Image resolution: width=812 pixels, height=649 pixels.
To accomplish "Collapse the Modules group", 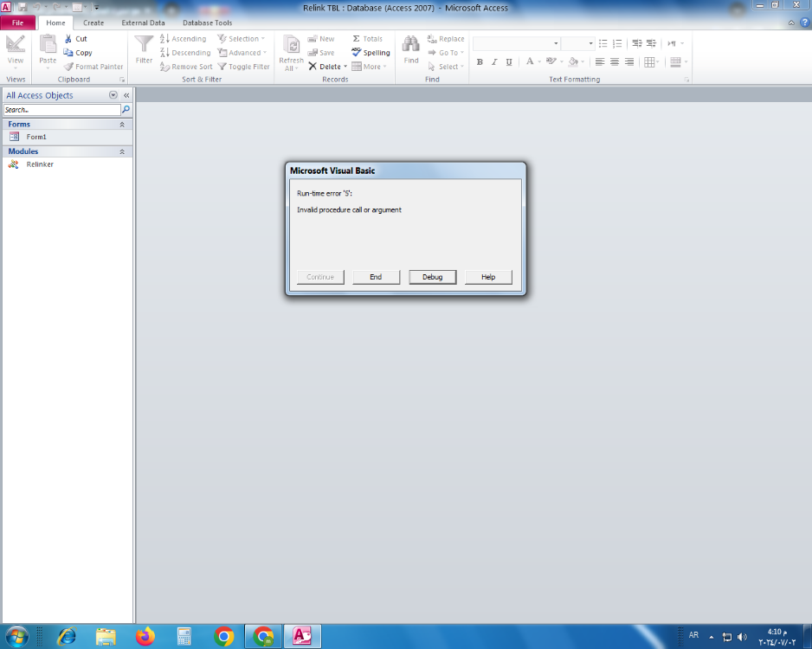I will click(122, 151).
